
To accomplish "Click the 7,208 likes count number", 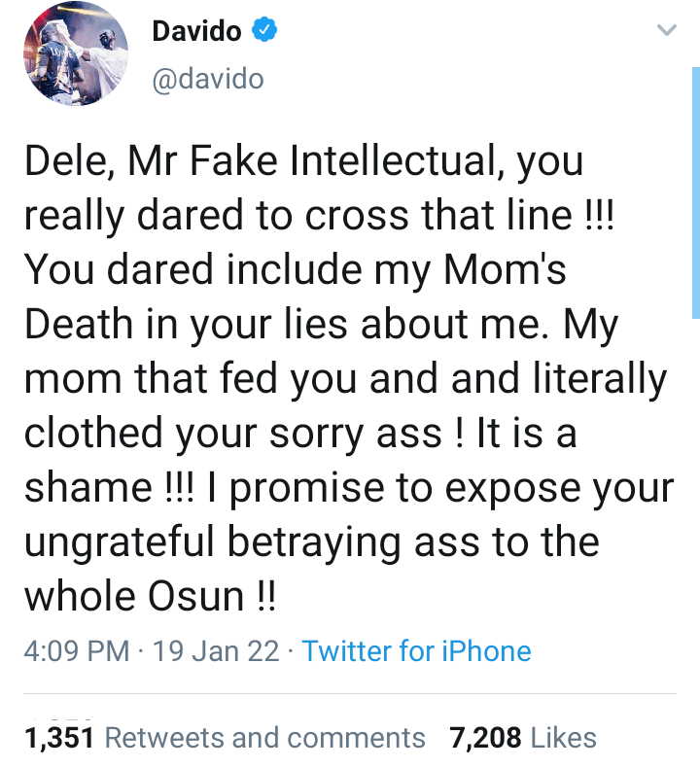I will [485, 738].
